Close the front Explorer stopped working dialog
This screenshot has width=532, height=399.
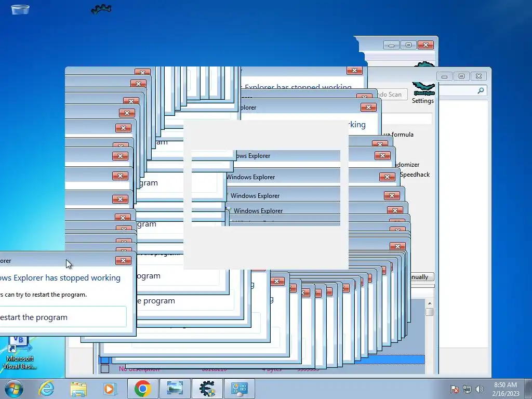coord(124,261)
